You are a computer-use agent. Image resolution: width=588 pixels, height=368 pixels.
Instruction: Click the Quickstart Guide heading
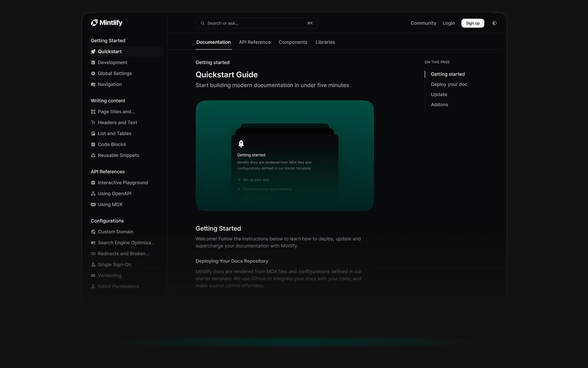tap(227, 75)
